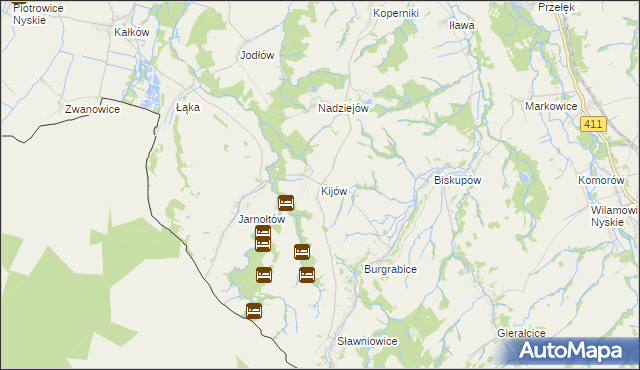Click the Nadziejów label on the map
This screenshot has width=640, height=370.
(x=343, y=109)
